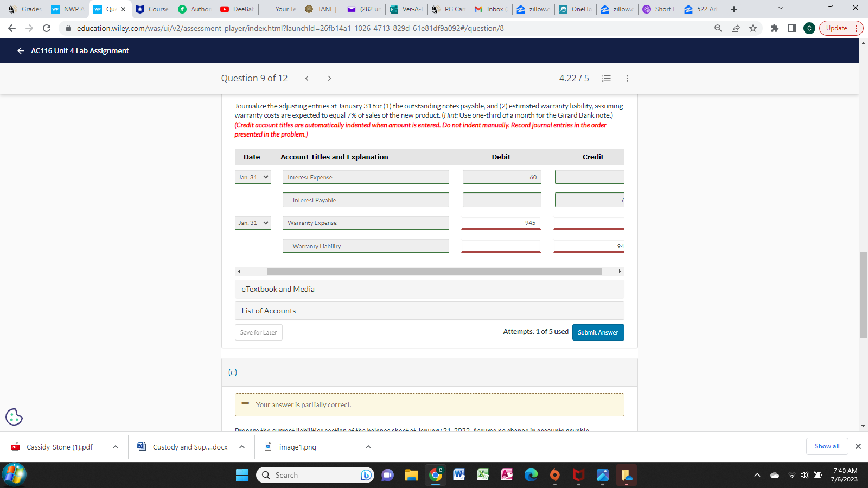Open Microsoft Word from the taskbar
Image resolution: width=868 pixels, height=488 pixels.
coord(459,475)
